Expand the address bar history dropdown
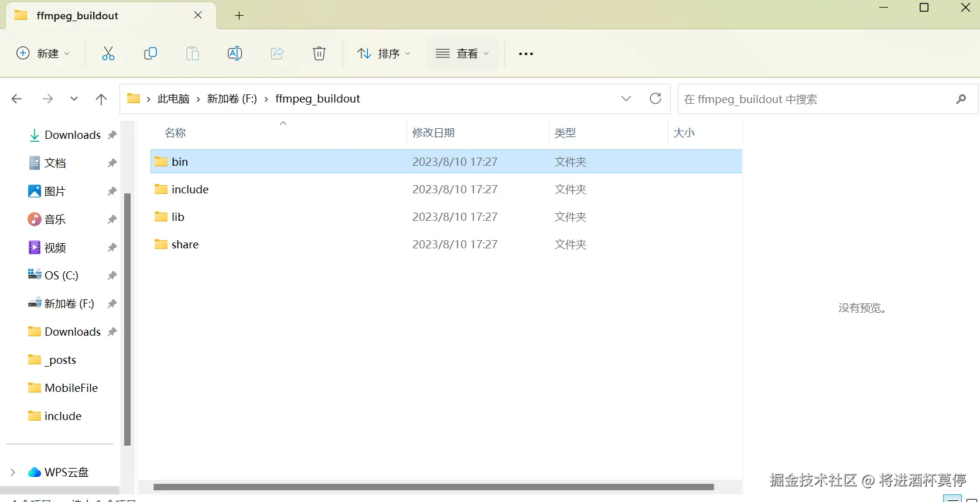This screenshot has width=980, height=502. pyautogui.click(x=626, y=98)
